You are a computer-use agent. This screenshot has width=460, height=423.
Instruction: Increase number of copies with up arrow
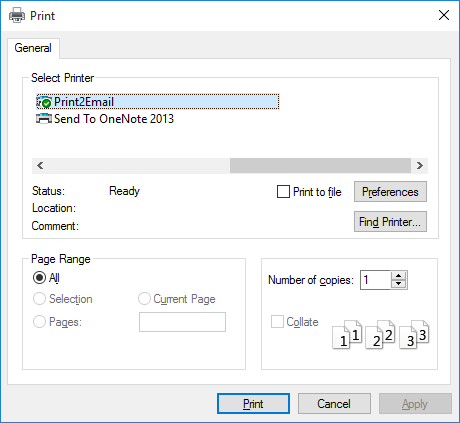(x=398, y=276)
